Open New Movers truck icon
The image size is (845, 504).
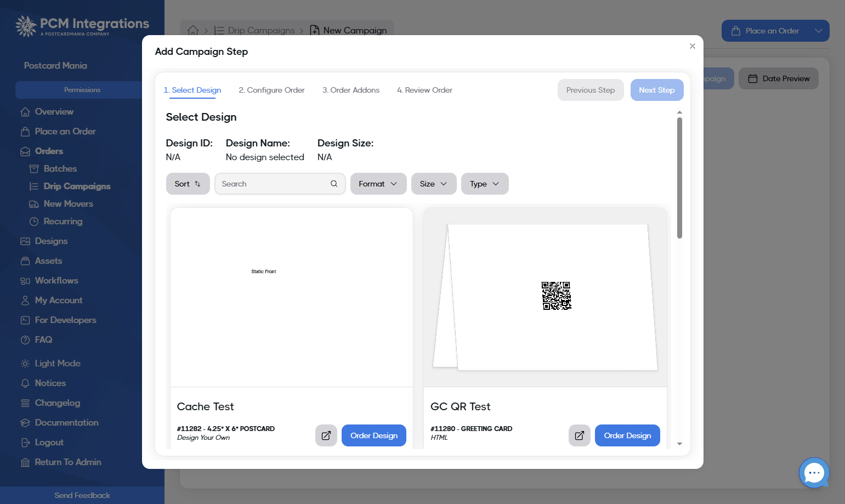click(x=34, y=203)
